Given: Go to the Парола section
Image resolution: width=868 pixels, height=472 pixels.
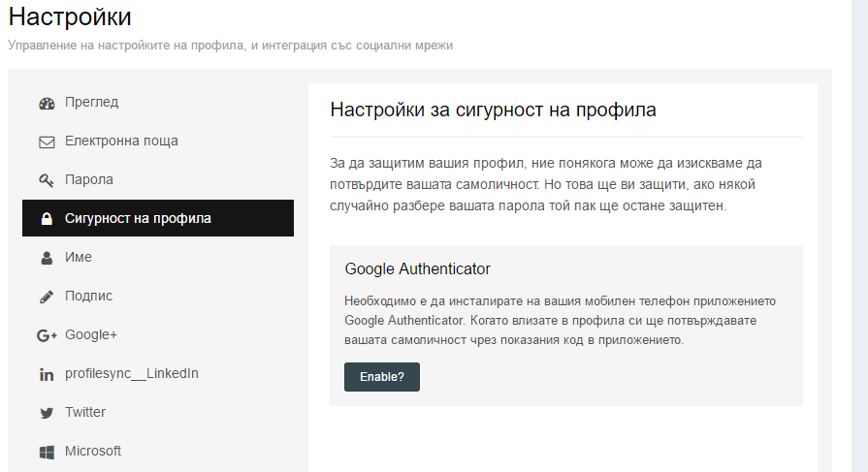Looking at the screenshot, I should (158, 179).
